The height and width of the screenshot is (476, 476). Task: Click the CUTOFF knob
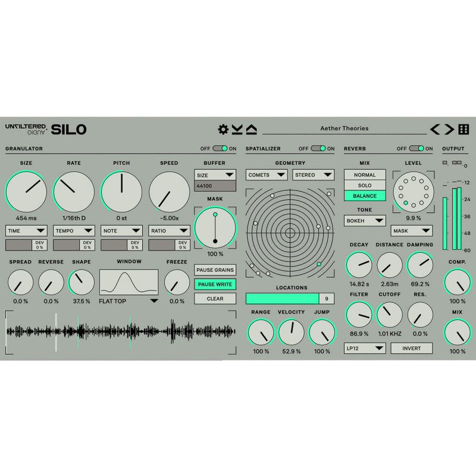[390, 315]
